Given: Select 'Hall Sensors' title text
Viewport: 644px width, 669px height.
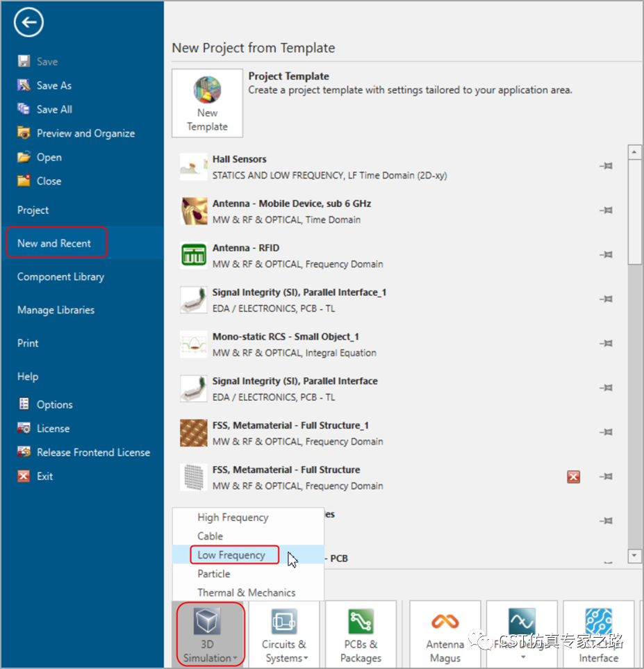Looking at the screenshot, I should [240, 159].
